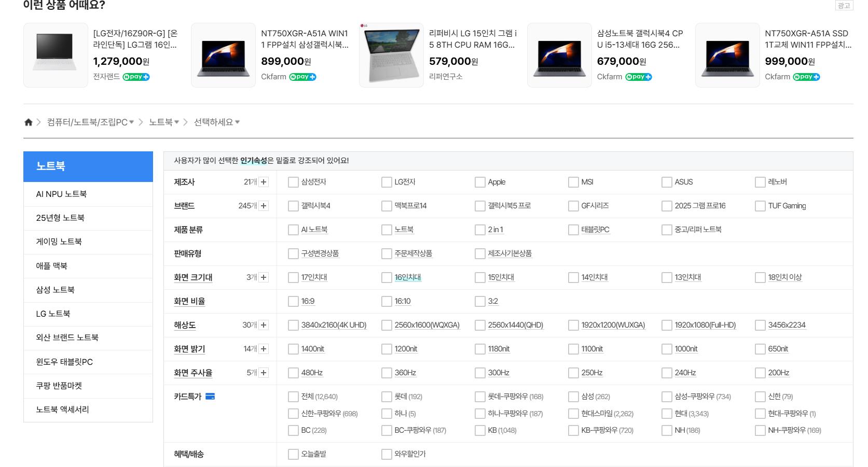Open NT750XGR-A51A SSD 1T교체 product link
The width and height of the screenshot is (868, 467).
click(808, 39)
